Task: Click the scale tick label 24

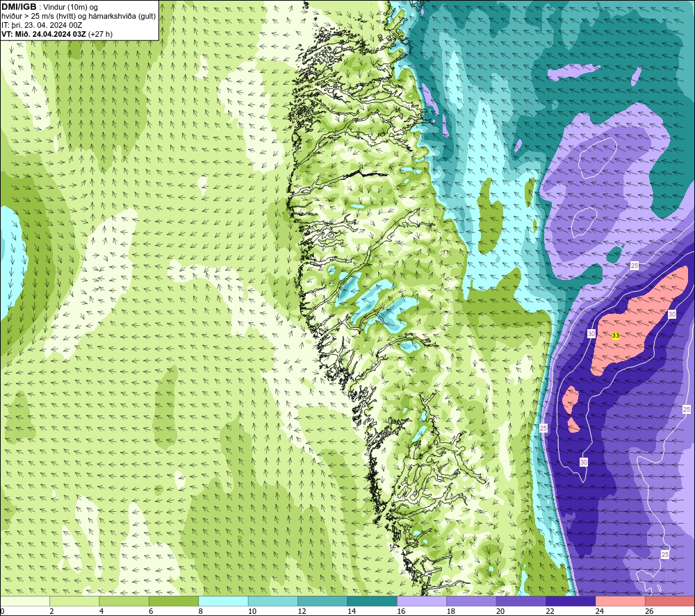Action: coord(600,611)
